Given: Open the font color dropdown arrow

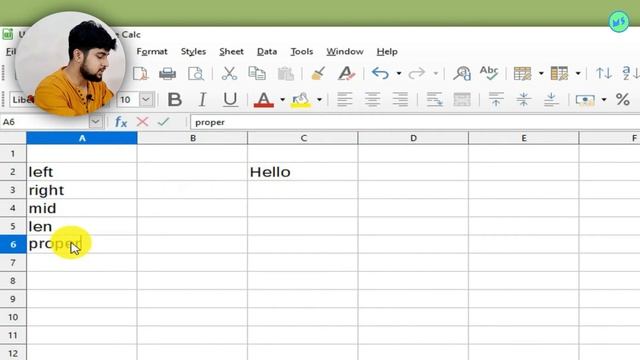Looking at the screenshot, I should (x=282, y=100).
